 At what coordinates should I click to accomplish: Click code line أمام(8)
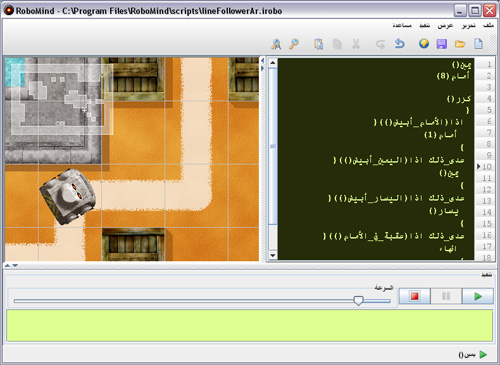453,76
